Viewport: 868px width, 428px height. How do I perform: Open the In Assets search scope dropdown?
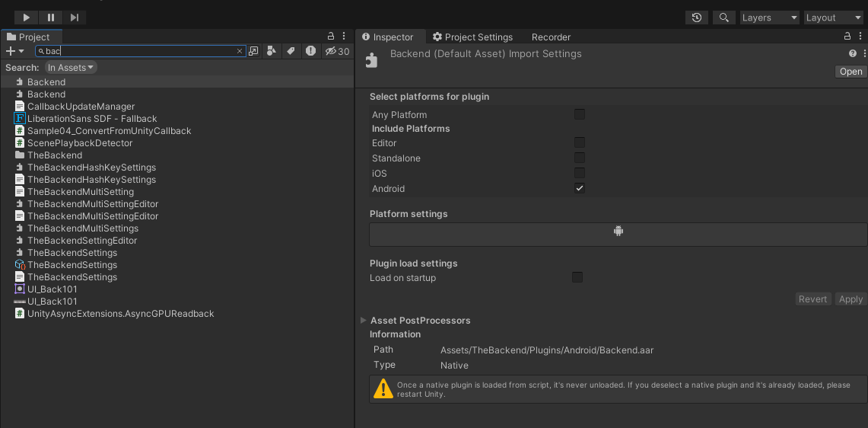click(x=71, y=68)
